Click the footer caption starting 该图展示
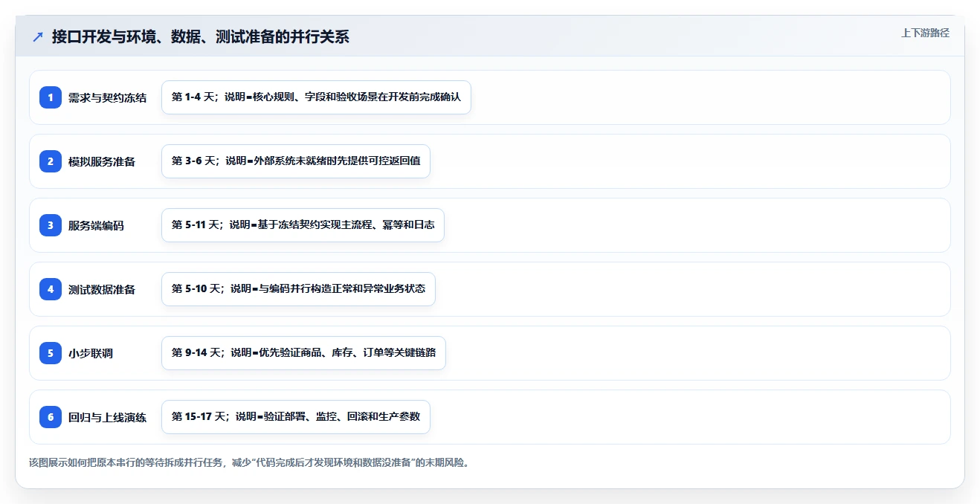This screenshot has width=980, height=504. click(x=249, y=462)
